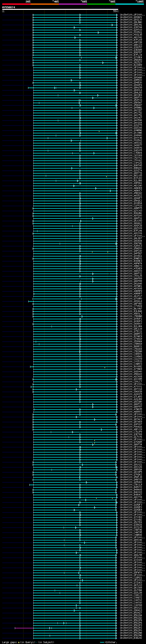The height and width of the screenshot is (644, 146).
Task: Open hit UniRef100_Q93ZJ0
Action: 131,20
